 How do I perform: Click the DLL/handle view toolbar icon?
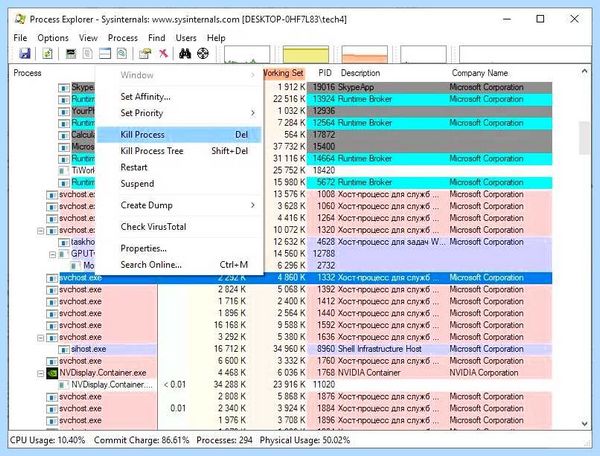tap(122, 54)
